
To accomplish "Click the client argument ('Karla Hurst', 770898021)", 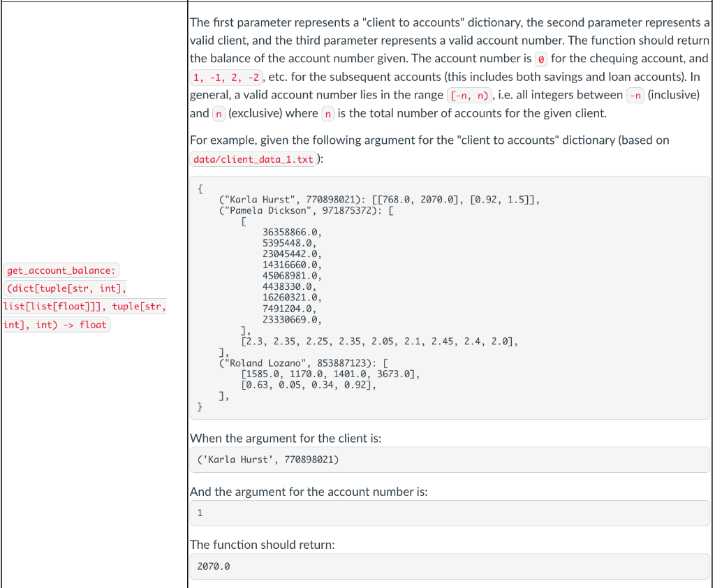I will coord(268,460).
